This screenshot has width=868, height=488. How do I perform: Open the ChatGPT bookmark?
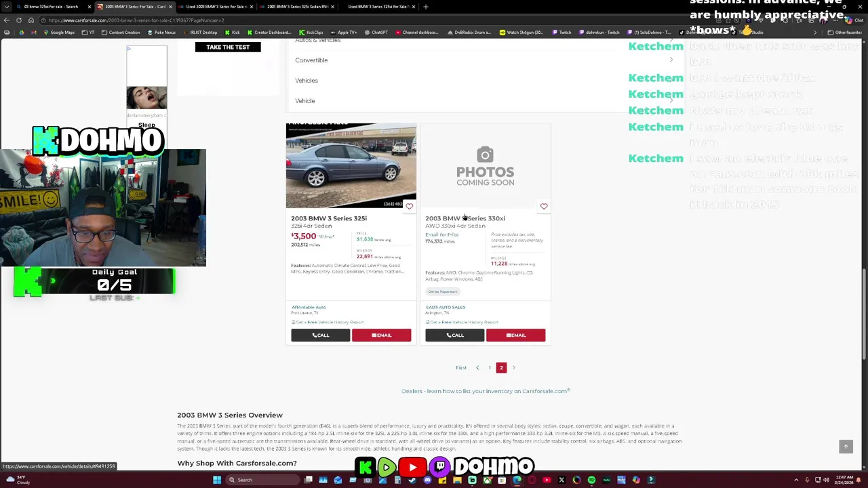tap(375, 33)
